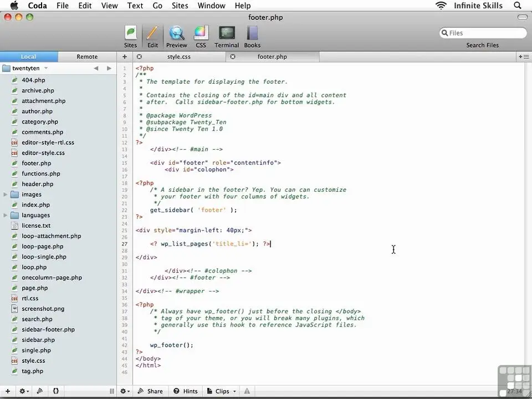The image size is (532, 399).
Task: Open the editor gear menu in status bar
Action: coord(125,391)
